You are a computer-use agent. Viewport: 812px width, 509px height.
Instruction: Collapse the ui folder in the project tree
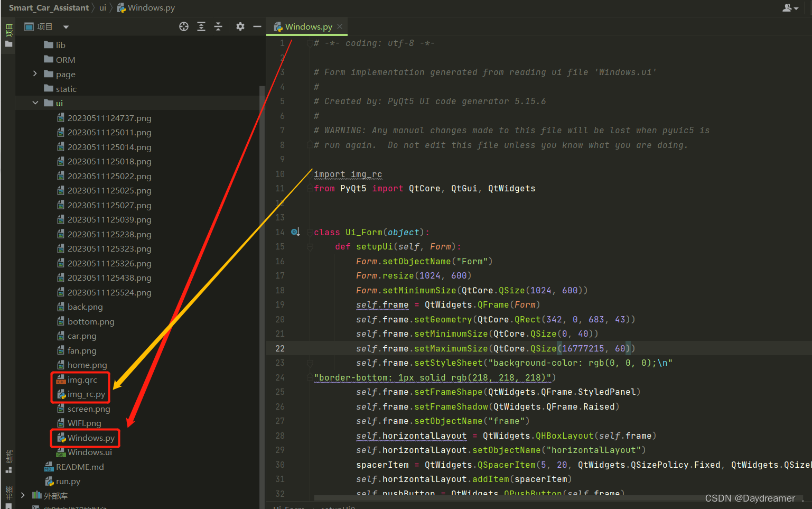point(35,103)
